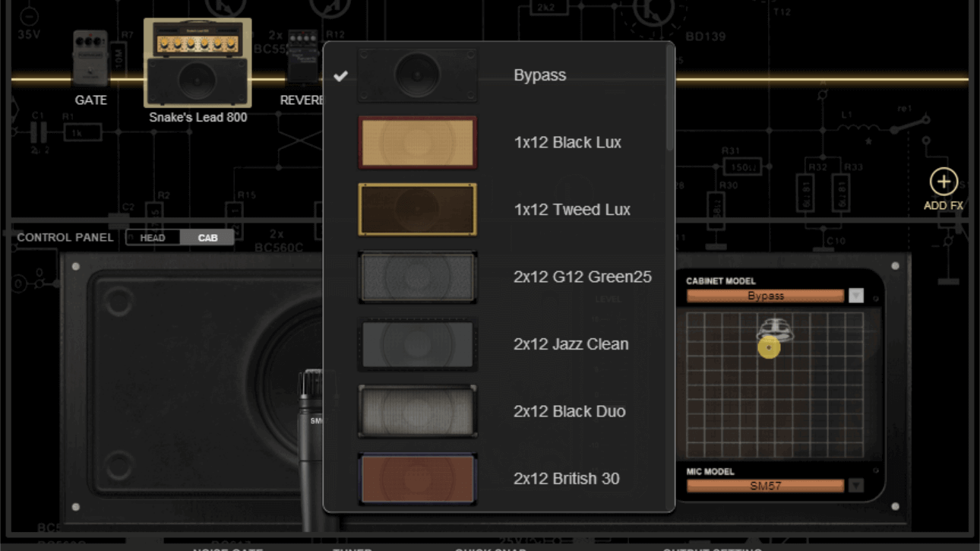
Task: Select 2x12 Jazz Clean menu entry
Action: (x=571, y=344)
